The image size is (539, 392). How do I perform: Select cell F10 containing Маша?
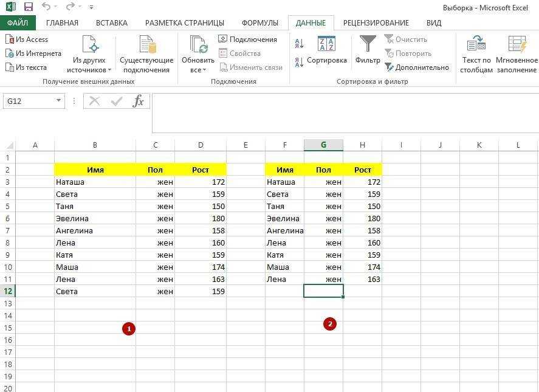[x=284, y=267]
